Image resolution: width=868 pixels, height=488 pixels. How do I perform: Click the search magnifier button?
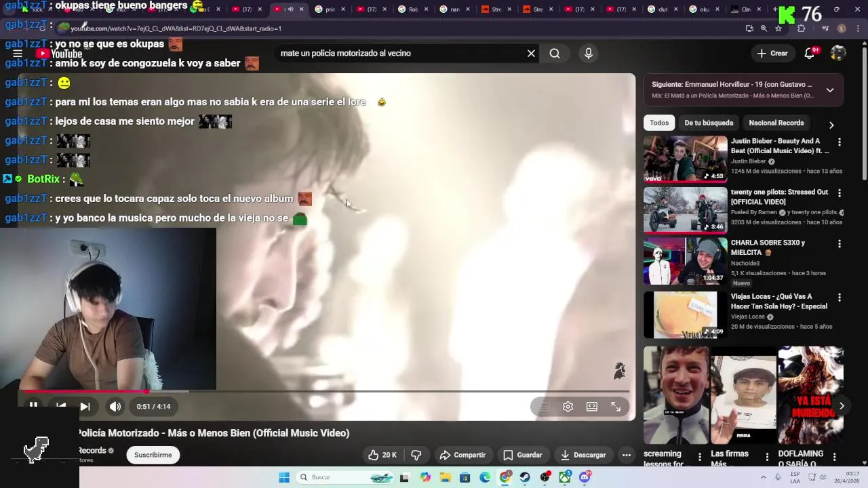(x=555, y=54)
